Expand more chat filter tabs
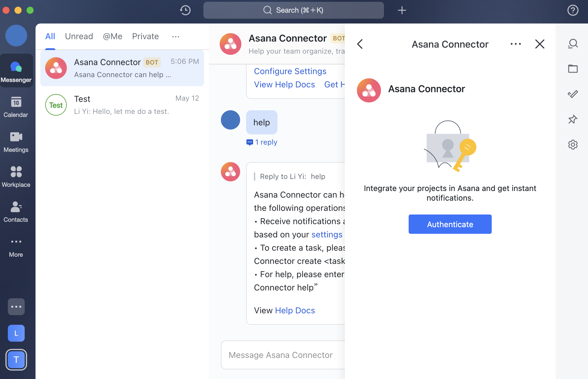The width and height of the screenshot is (588, 379). tap(176, 37)
